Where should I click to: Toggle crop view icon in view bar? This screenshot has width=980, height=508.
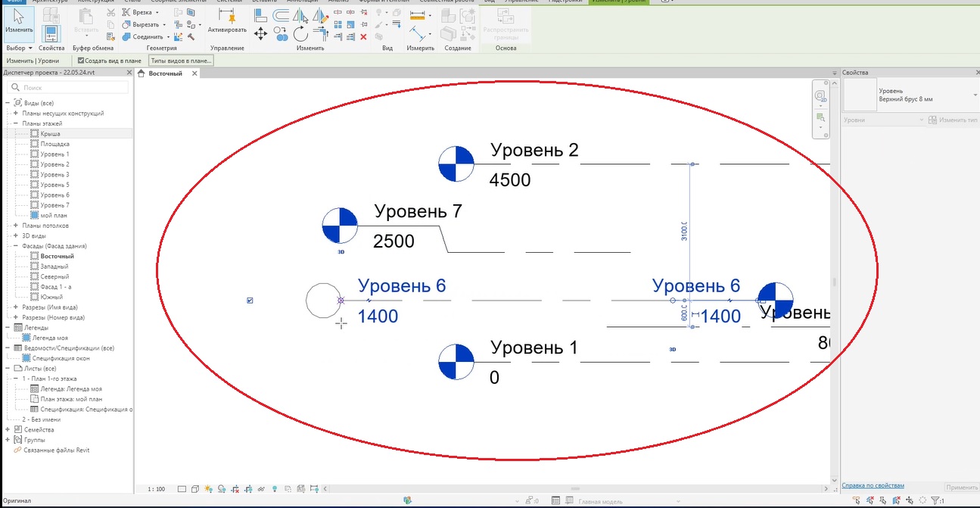click(x=235, y=489)
